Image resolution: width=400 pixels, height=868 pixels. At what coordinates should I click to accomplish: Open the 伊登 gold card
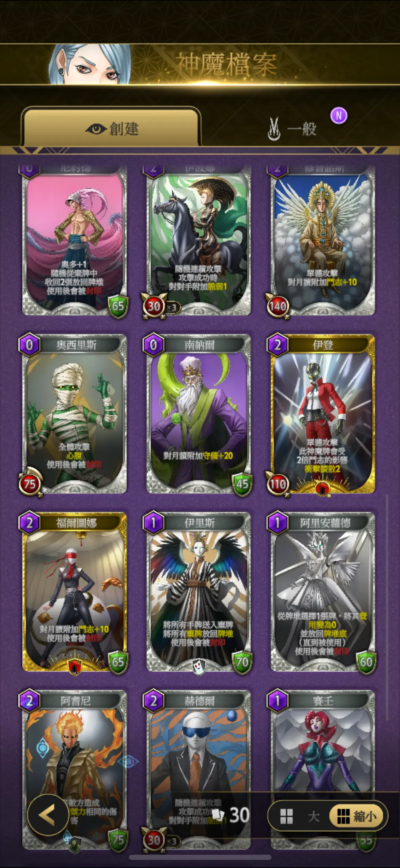point(322,413)
